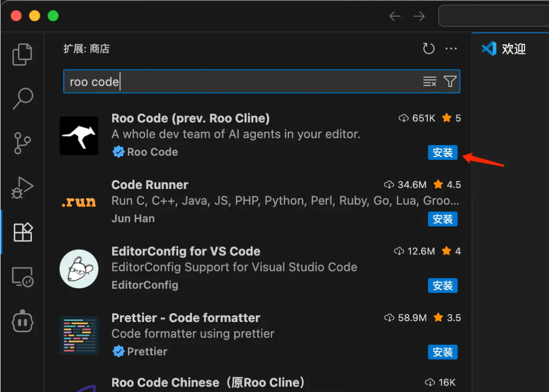Install Prettier - Code formatter
This screenshot has width=549, height=392.
pos(442,352)
